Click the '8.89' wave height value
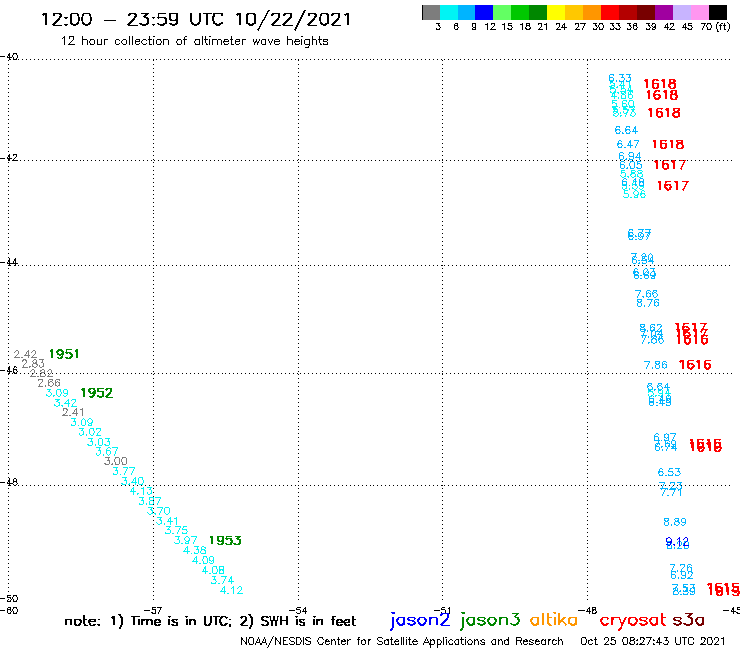This screenshot has height=650, width=740. click(675, 522)
